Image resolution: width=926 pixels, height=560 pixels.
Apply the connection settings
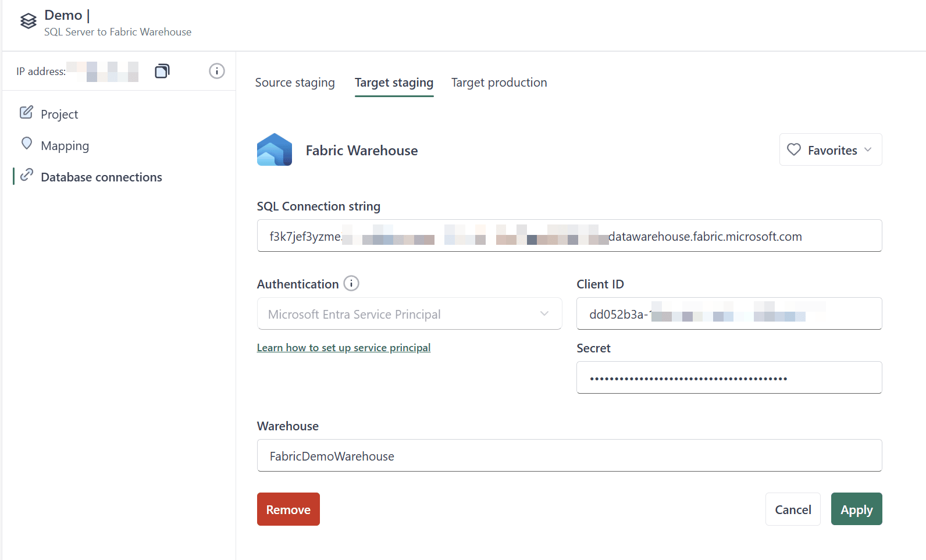[856, 509]
